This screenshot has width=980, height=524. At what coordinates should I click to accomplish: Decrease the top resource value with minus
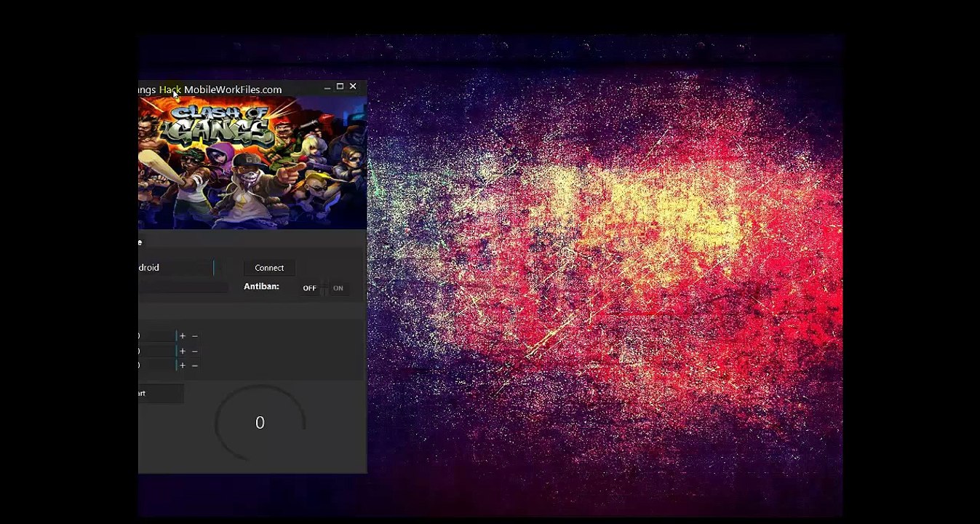click(194, 336)
